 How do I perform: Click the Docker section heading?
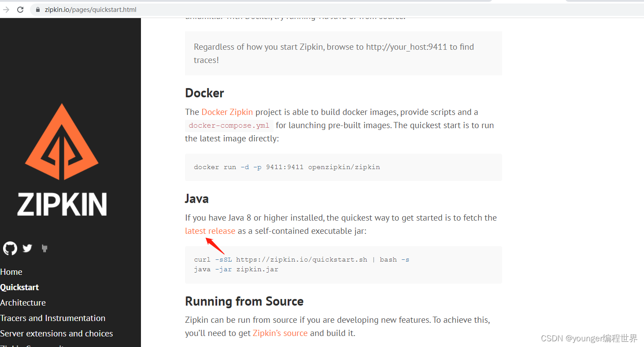(x=204, y=93)
